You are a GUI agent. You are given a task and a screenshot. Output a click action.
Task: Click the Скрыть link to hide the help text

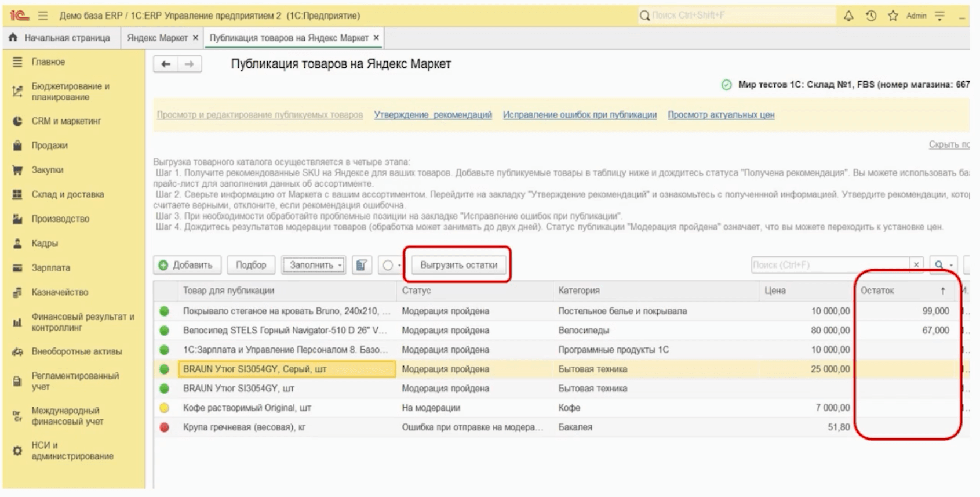[949, 144]
